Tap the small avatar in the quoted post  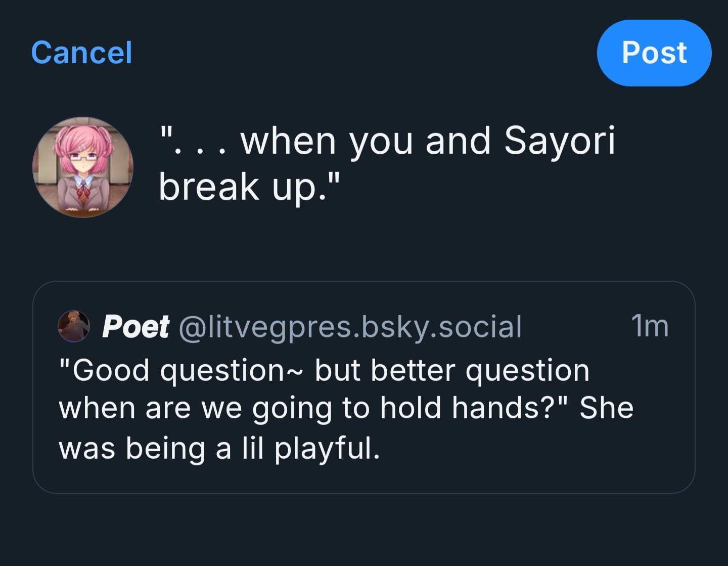click(x=74, y=326)
